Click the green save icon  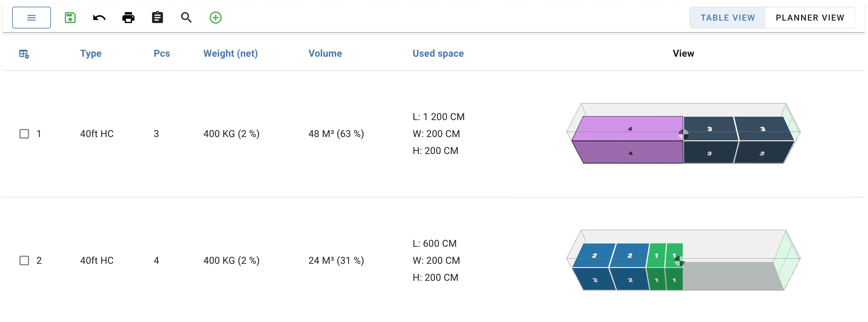click(70, 18)
